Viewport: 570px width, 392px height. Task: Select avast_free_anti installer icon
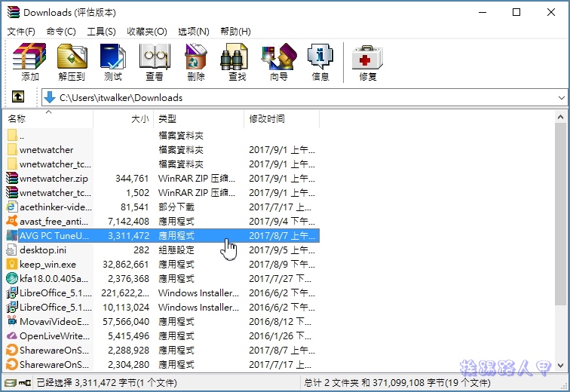[11, 221]
